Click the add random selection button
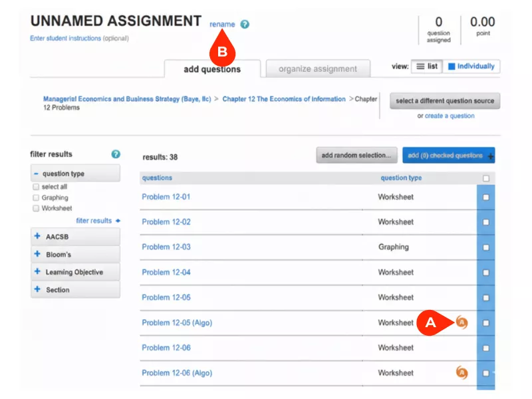The image size is (532, 399). tap(356, 155)
